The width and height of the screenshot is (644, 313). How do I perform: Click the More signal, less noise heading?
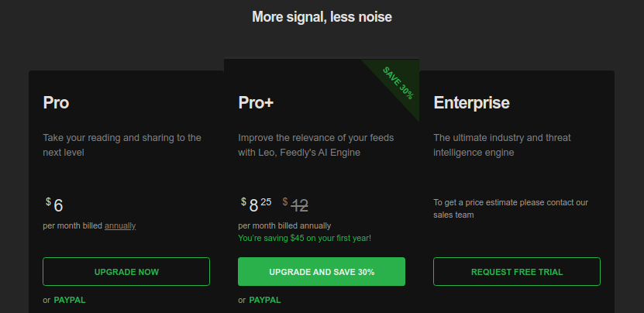(x=322, y=16)
